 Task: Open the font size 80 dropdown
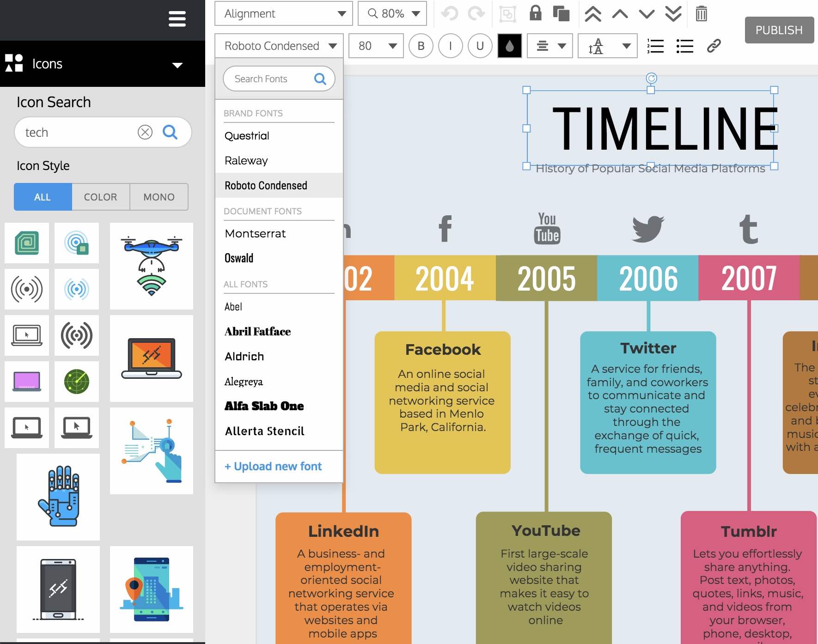pos(376,46)
